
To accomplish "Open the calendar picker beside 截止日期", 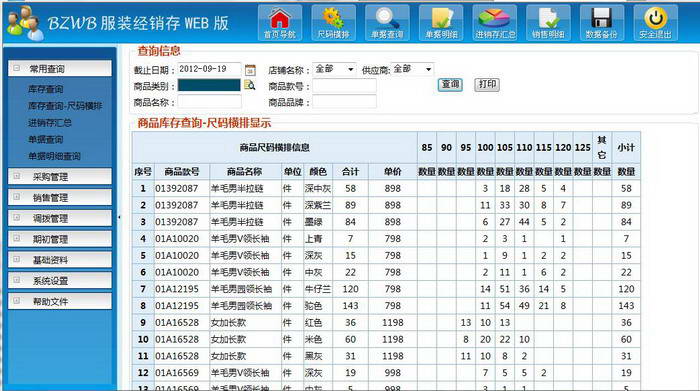I will click(x=250, y=70).
